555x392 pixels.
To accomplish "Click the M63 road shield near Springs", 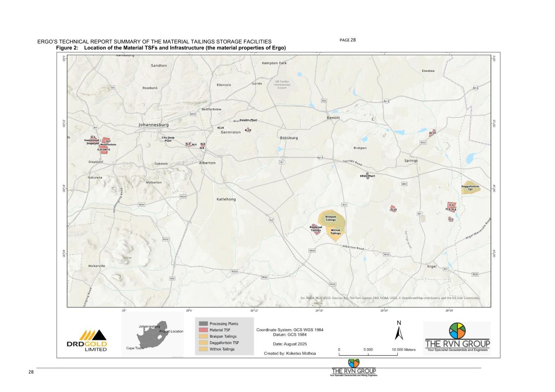I will (404, 184).
